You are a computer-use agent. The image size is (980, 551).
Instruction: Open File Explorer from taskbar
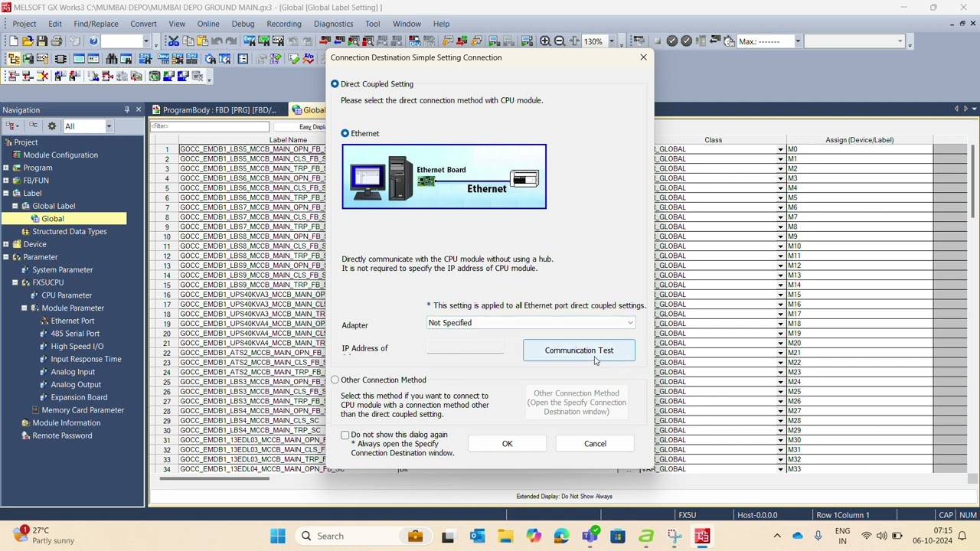[505, 536]
